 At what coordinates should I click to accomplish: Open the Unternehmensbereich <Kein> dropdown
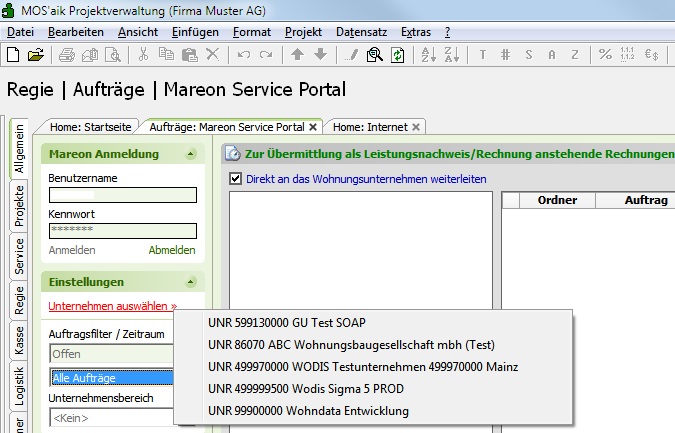112,418
